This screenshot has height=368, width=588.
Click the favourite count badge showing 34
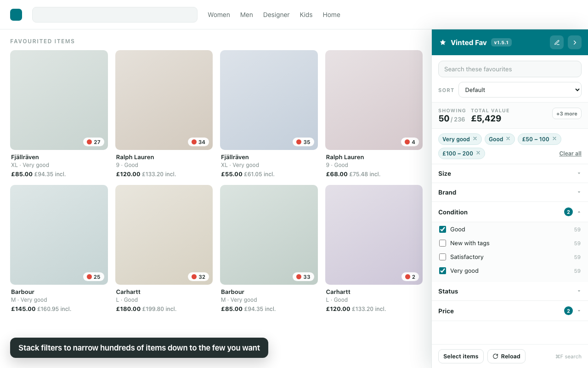198,142
